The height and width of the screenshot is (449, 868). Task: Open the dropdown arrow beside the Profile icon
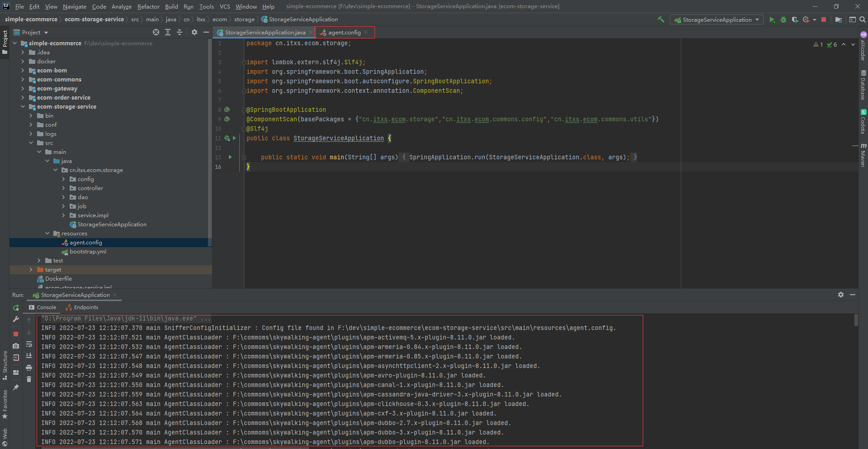point(815,20)
